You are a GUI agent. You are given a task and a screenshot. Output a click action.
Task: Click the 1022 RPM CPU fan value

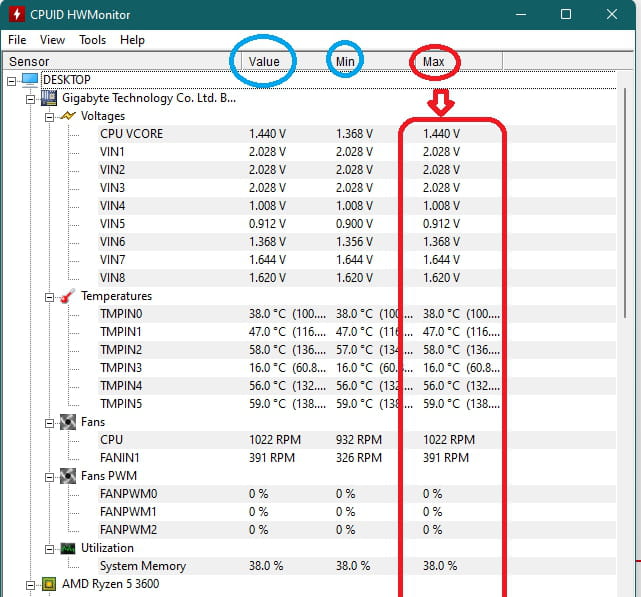(x=275, y=440)
